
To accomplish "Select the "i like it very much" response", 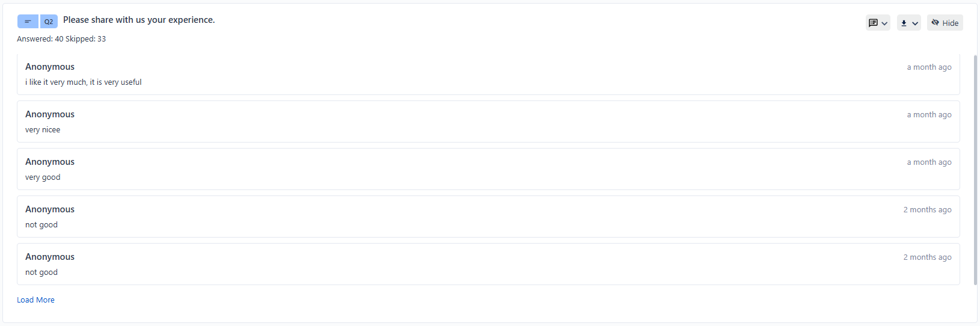I will (84, 82).
